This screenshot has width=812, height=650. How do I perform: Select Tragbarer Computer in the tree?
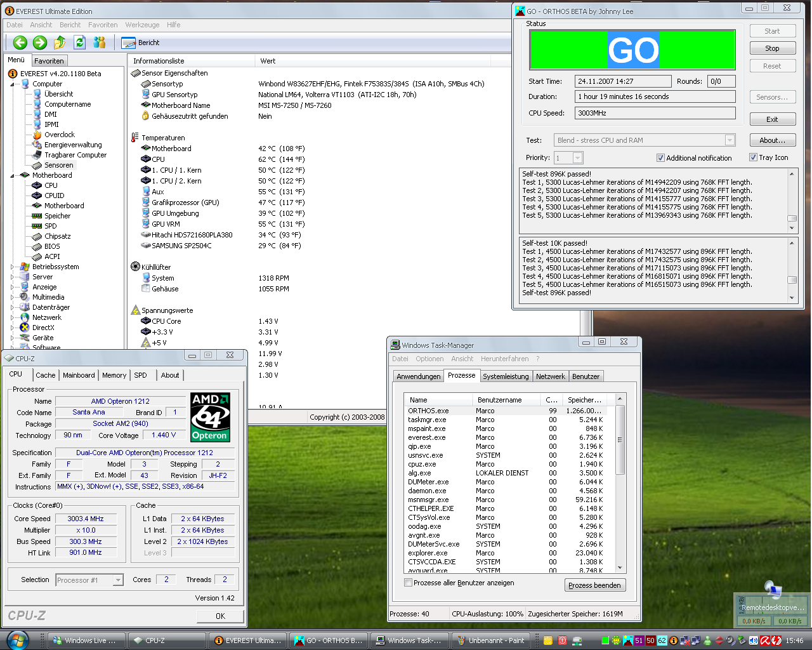(69, 155)
